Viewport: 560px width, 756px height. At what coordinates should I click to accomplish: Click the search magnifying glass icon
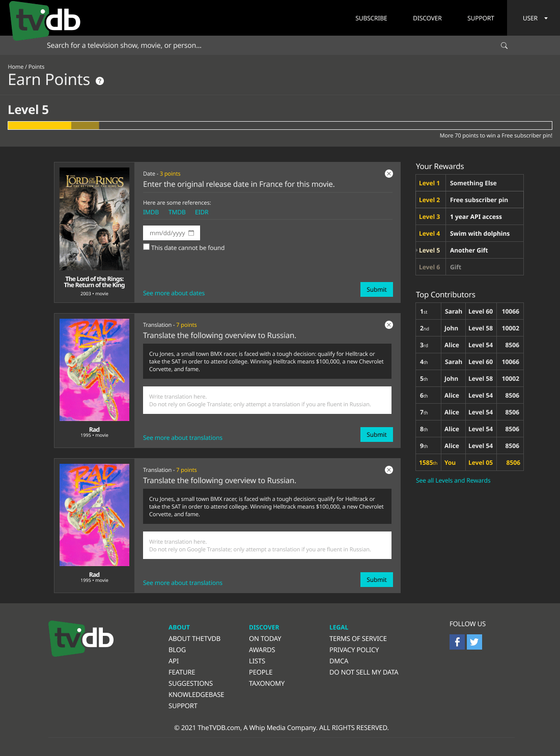[503, 45]
